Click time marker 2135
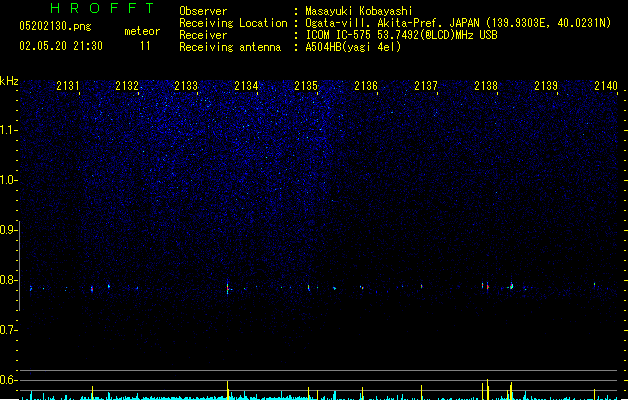 tap(306, 85)
